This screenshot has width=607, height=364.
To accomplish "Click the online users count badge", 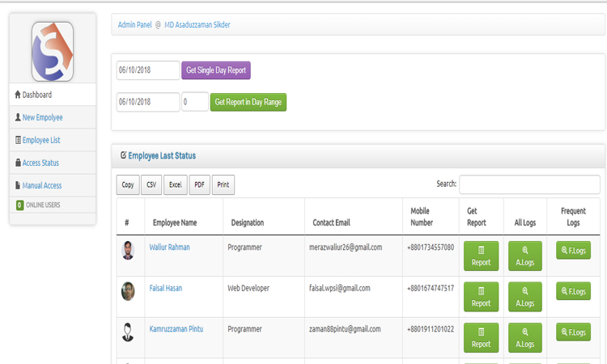I will [x=19, y=205].
